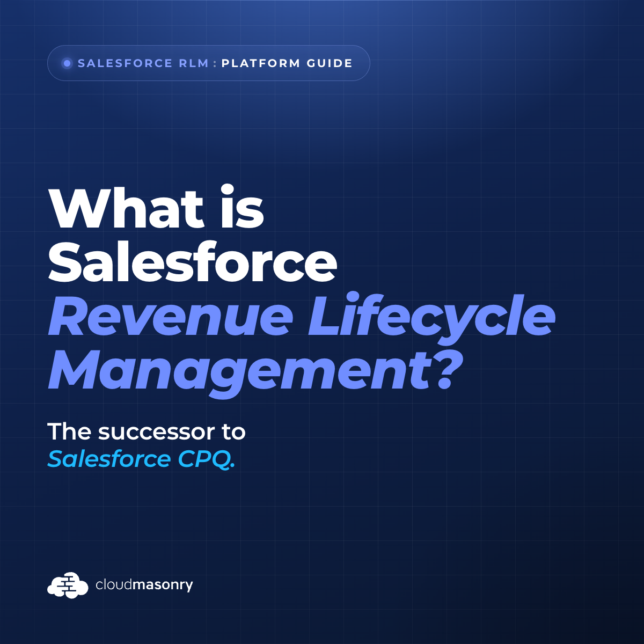Viewport: 644px width, 644px height.
Task: Click the glowing dot in the badge
Action: click(x=67, y=63)
